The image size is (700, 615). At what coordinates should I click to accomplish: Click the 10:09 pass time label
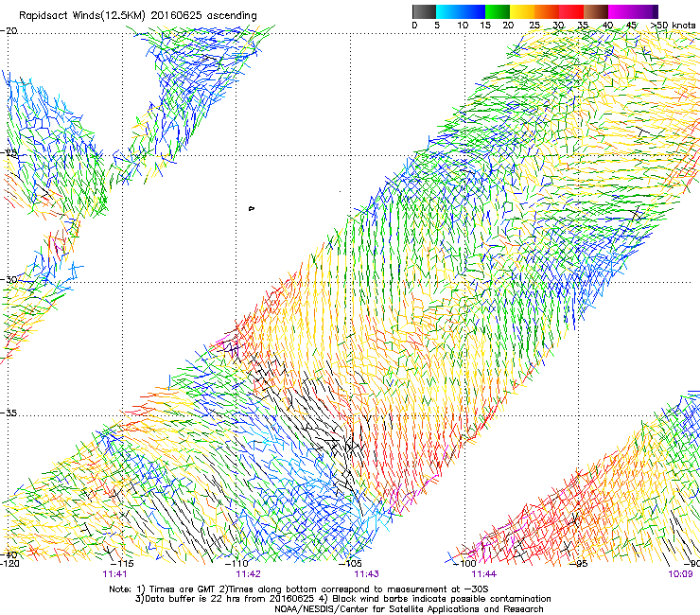[x=680, y=574]
